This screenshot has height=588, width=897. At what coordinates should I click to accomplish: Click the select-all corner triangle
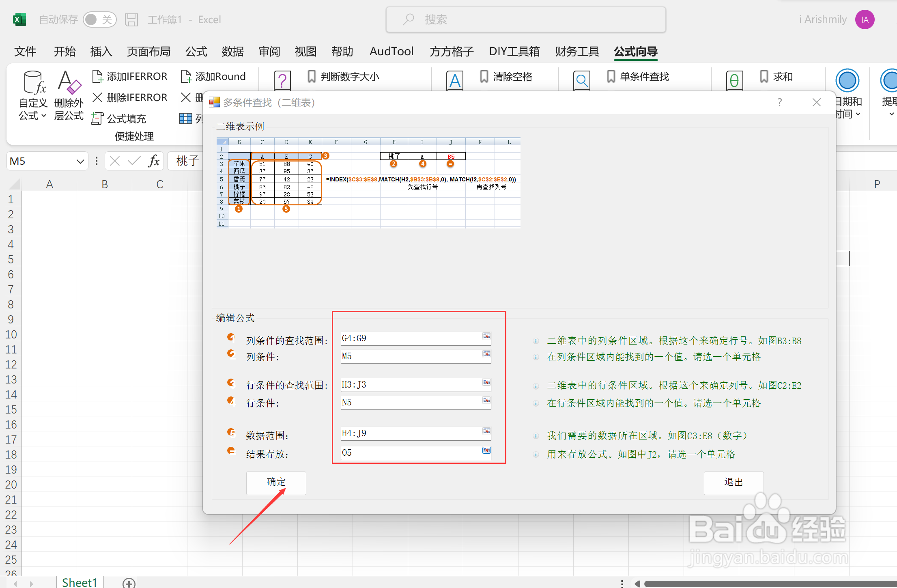pos(14,184)
